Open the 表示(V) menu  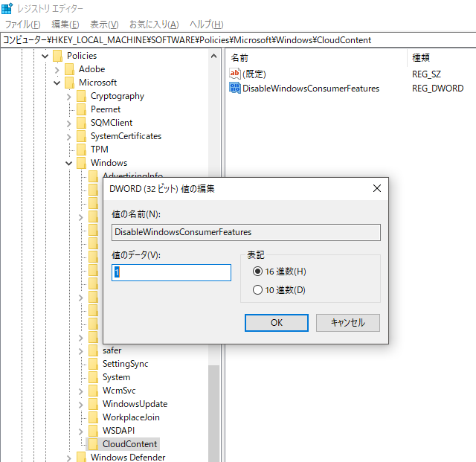pyautogui.click(x=104, y=25)
